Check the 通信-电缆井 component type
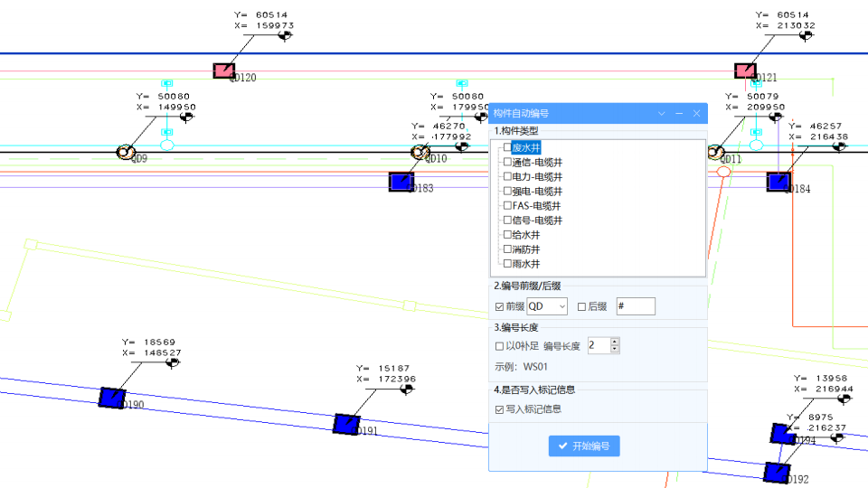Image resolution: width=868 pixels, height=488 pixels. [507, 162]
